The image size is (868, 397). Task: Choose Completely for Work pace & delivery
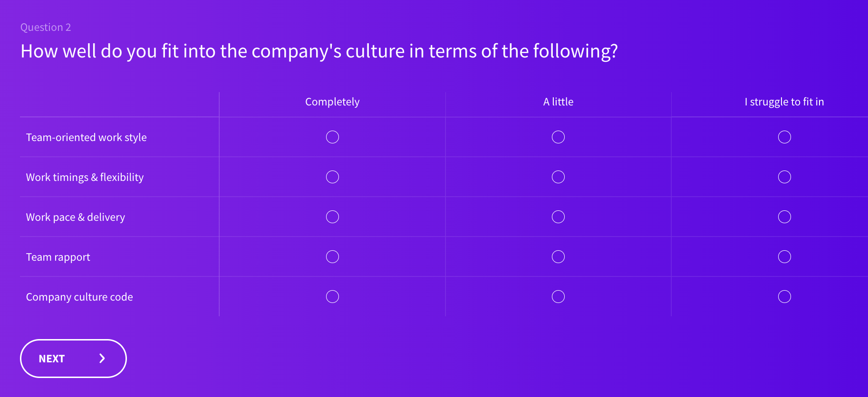coord(332,217)
